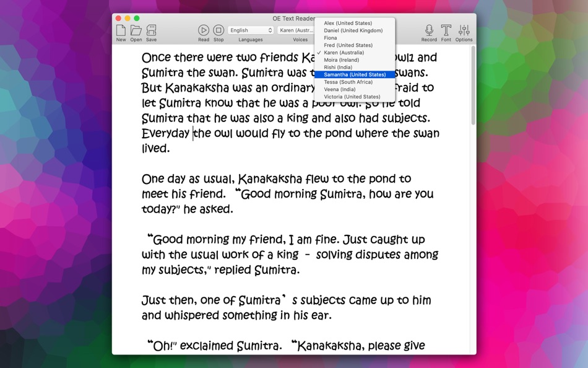Open the Options sliders icon
Image resolution: width=588 pixels, height=368 pixels.
[x=464, y=30]
